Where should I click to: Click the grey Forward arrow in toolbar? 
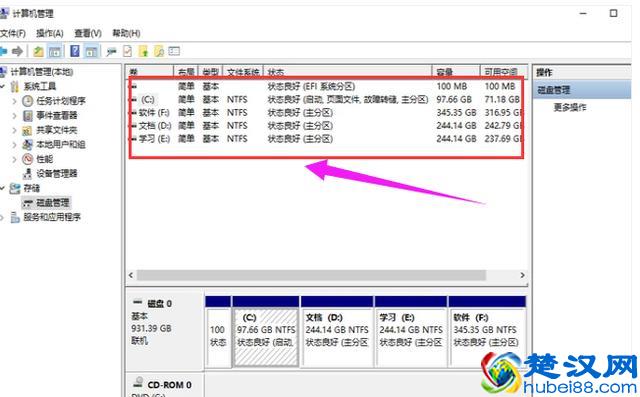17,51
